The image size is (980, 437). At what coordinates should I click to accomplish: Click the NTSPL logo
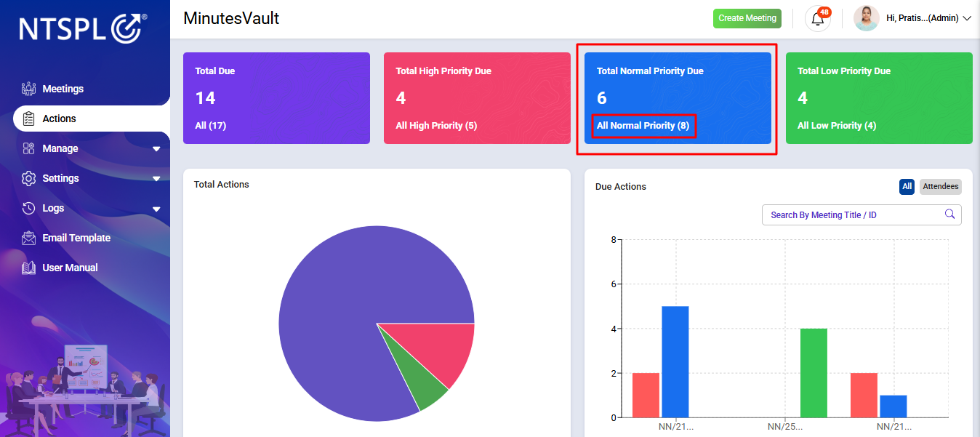pyautogui.click(x=83, y=28)
